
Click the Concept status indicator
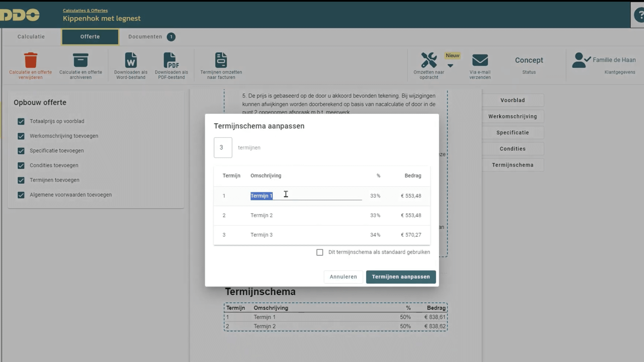(x=529, y=60)
